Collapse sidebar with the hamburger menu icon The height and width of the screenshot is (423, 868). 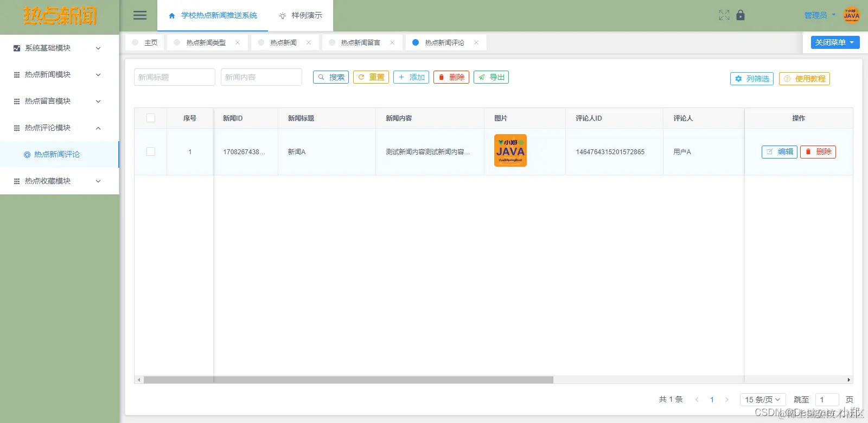140,15
